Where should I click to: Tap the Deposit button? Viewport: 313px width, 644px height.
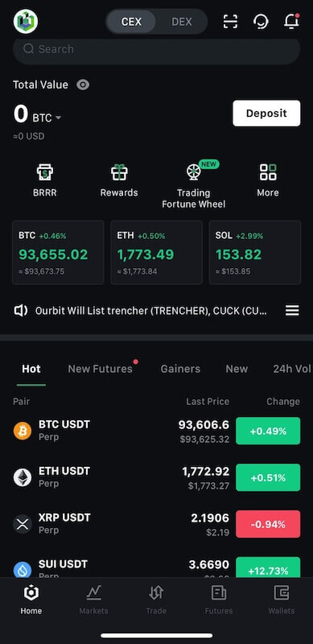tap(266, 114)
